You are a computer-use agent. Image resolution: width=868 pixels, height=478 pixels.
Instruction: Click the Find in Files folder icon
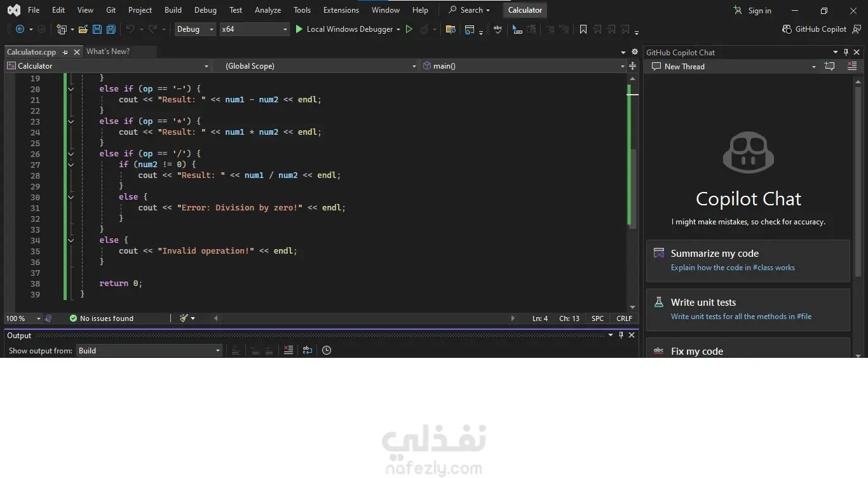tap(451, 29)
